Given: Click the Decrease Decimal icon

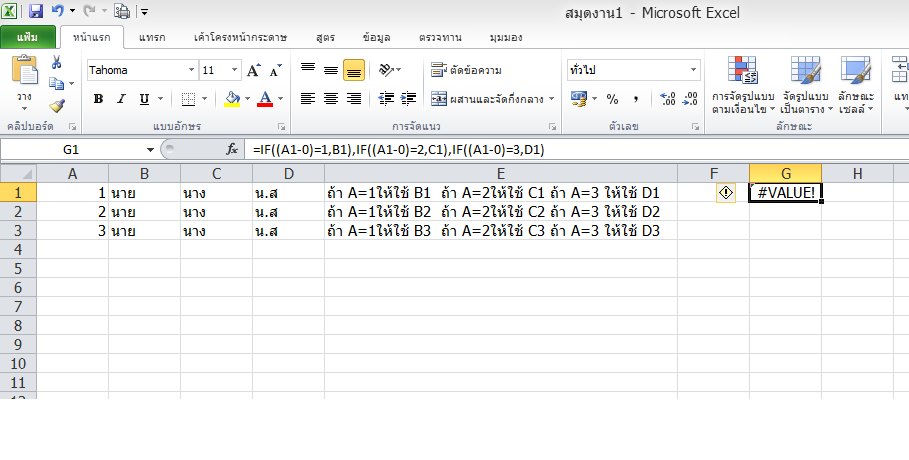Looking at the screenshot, I should pyautogui.click(x=690, y=99).
